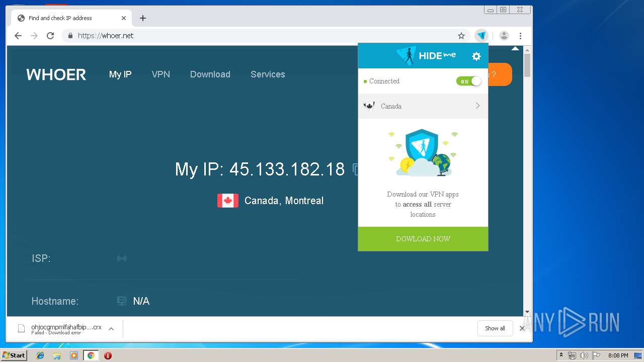Open the My IP menu item
The width and height of the screenshot is (644, 362).
[120, 74]
